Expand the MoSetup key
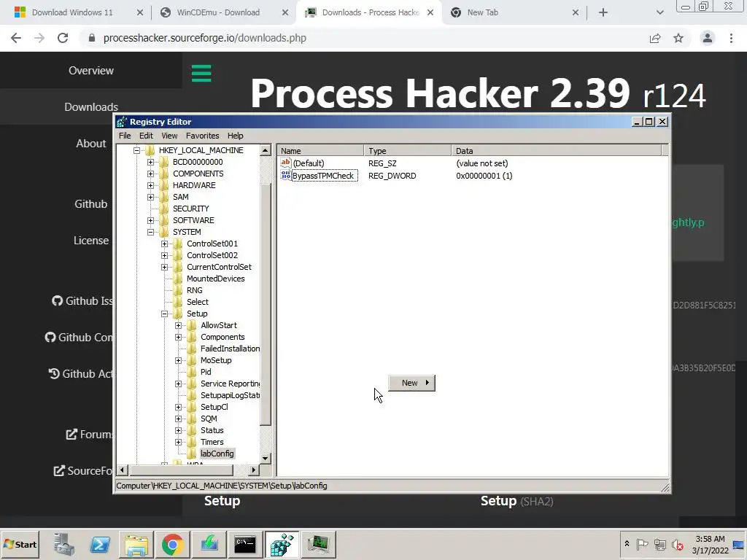 click(178, 360)
